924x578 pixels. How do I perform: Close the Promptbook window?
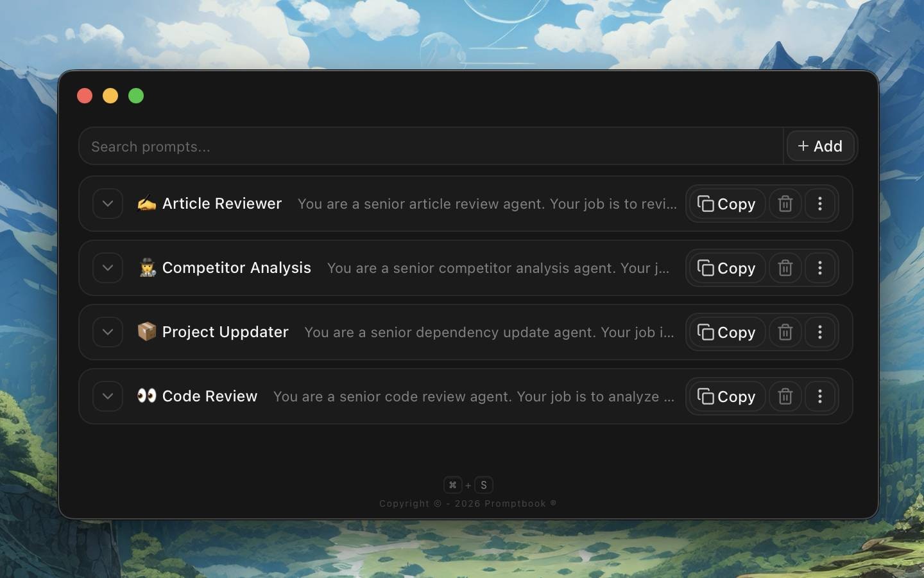pyautogui.click(x=85, y=96)
